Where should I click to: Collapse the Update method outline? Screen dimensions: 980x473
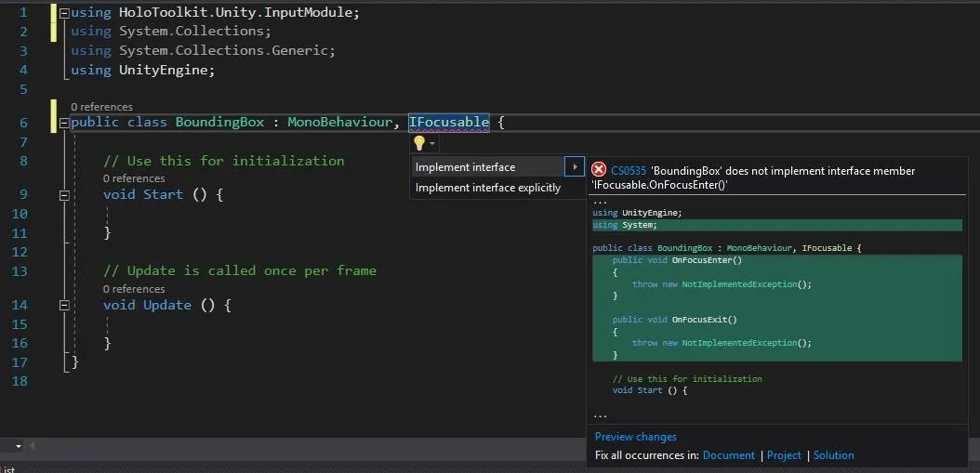coord(64,306)
